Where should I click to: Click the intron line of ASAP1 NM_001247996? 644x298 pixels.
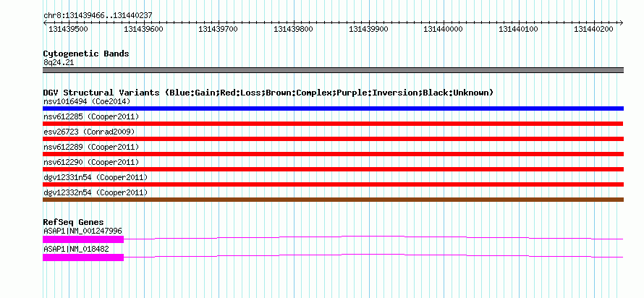(373, 236)
